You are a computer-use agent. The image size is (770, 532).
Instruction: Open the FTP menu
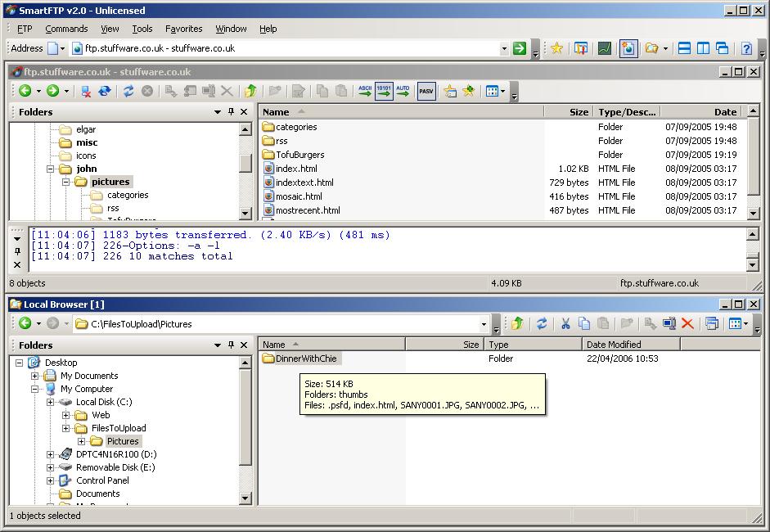click(25, 29)
